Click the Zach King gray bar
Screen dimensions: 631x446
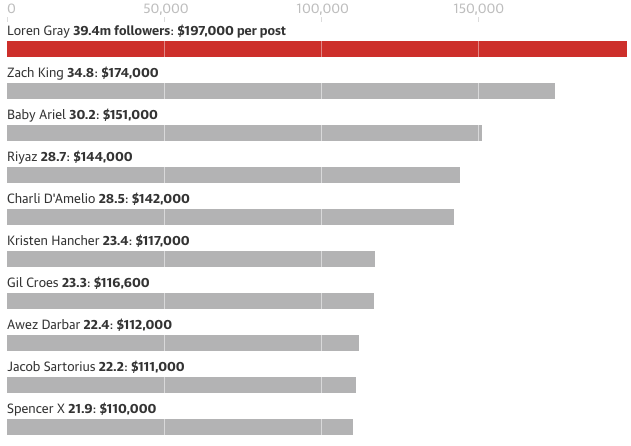(x=280, y=91)
